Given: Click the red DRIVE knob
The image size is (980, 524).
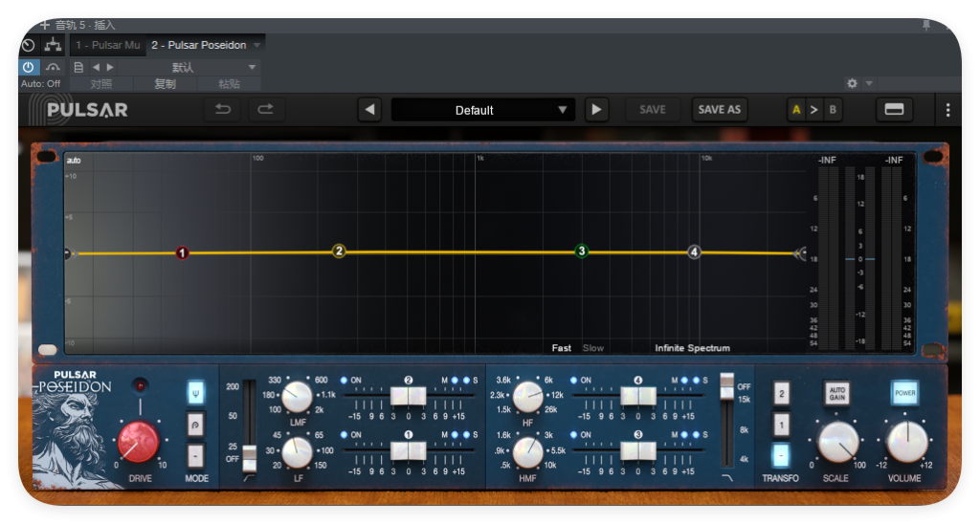Looking at the screenshot, I should coord(139,442).
